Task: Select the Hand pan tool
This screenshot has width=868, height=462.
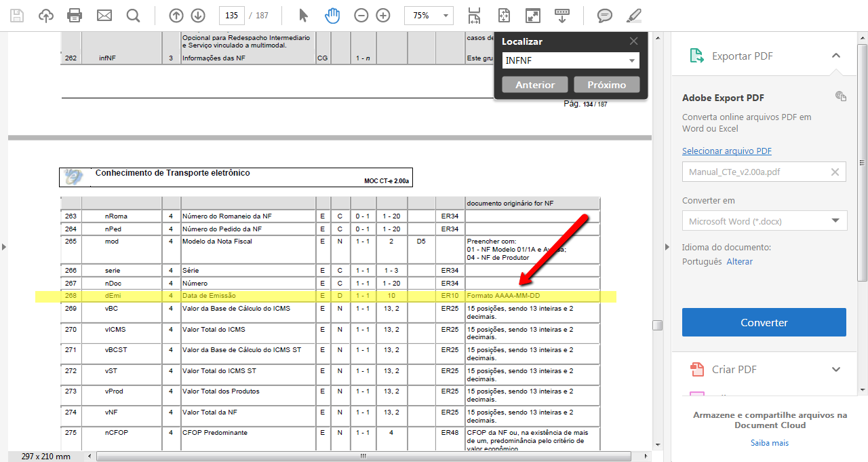Action: [x=332, y=15]
